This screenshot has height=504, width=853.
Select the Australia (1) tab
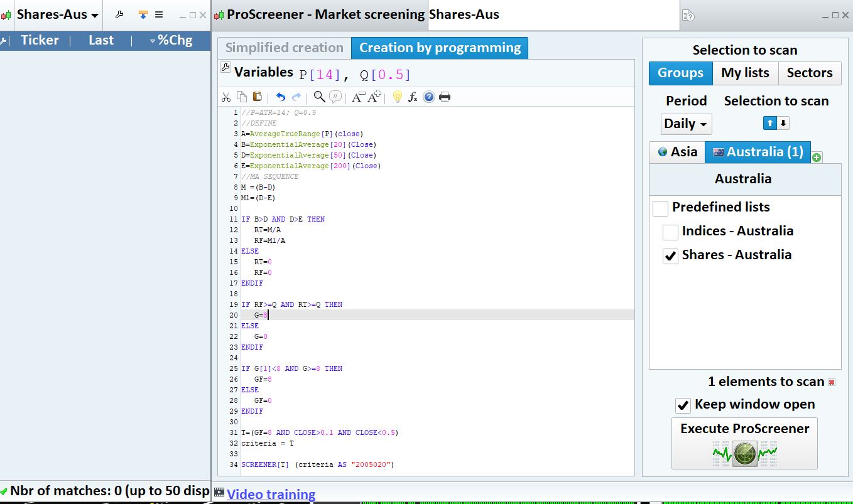(x=758, y=152)
